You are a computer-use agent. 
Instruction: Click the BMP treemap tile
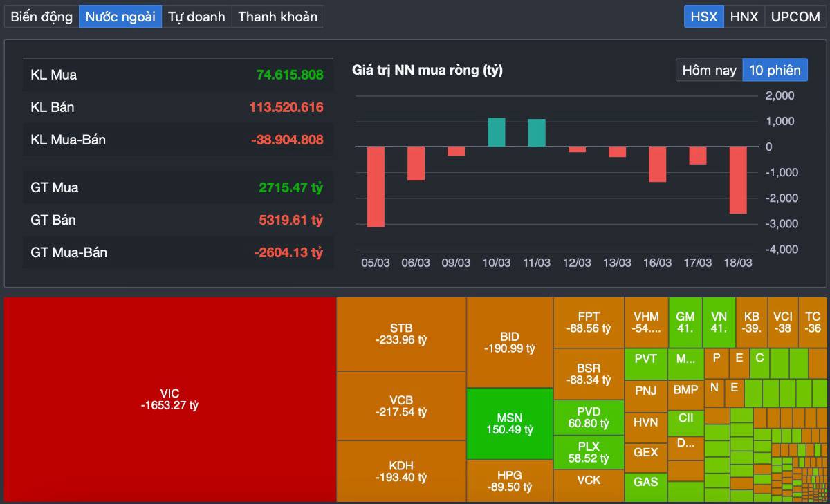click(x=685, y=395)
